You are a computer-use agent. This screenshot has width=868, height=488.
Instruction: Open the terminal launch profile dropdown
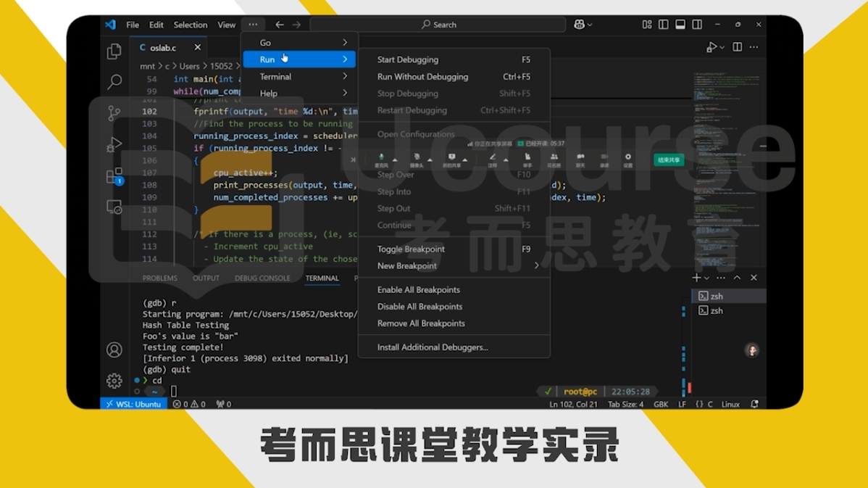click(x=706, y=278)
